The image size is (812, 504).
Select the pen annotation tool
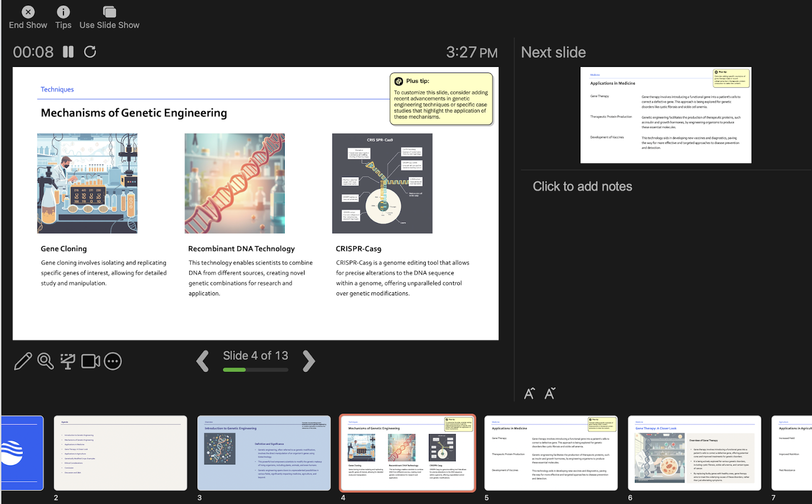pyautogui.click(x=23, y=361)
